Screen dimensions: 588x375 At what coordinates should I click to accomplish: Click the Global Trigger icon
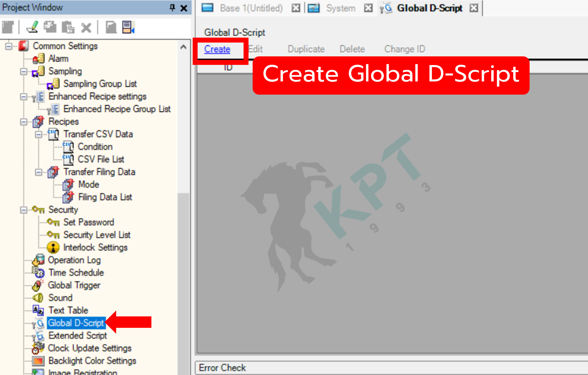tap(38, 285)
